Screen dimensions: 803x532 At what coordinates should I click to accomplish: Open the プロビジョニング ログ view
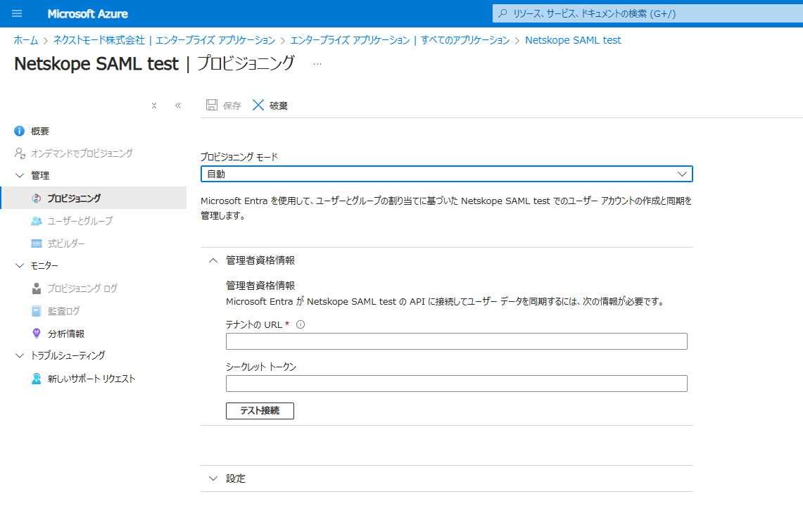pos(73,288)
